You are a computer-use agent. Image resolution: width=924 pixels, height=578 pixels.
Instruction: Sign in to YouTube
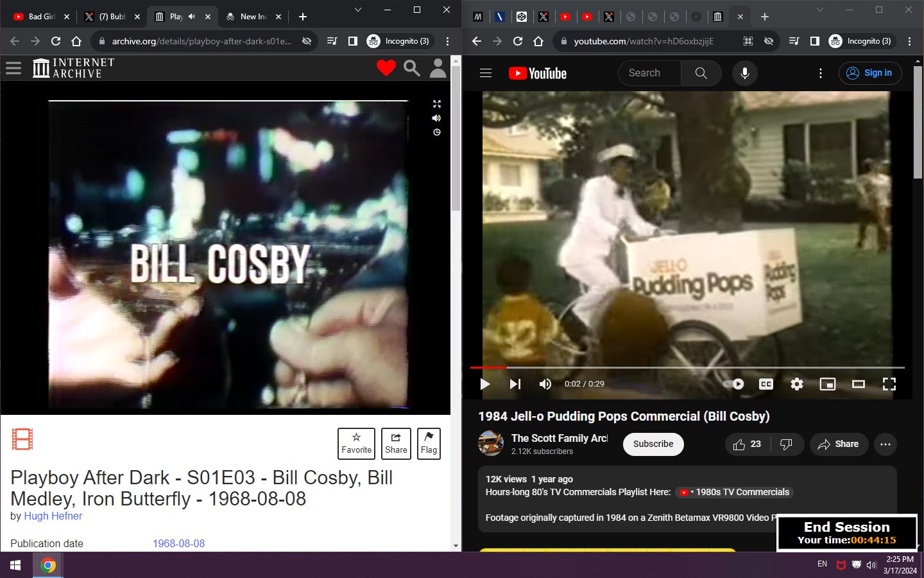tap(869, 73)
